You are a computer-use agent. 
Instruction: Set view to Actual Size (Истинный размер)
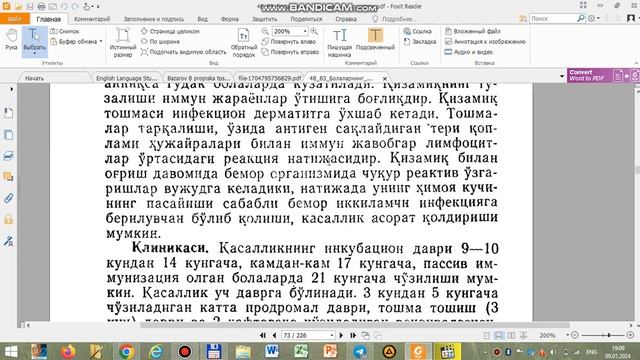pos(122,42)
